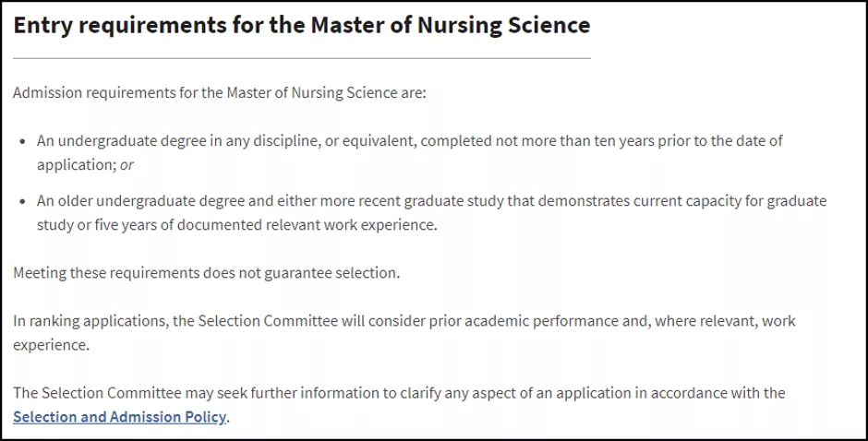The height and width of the screenshot is (441, 868).
Task: Click the Entry requirements heading
Action: click(302, 26)
